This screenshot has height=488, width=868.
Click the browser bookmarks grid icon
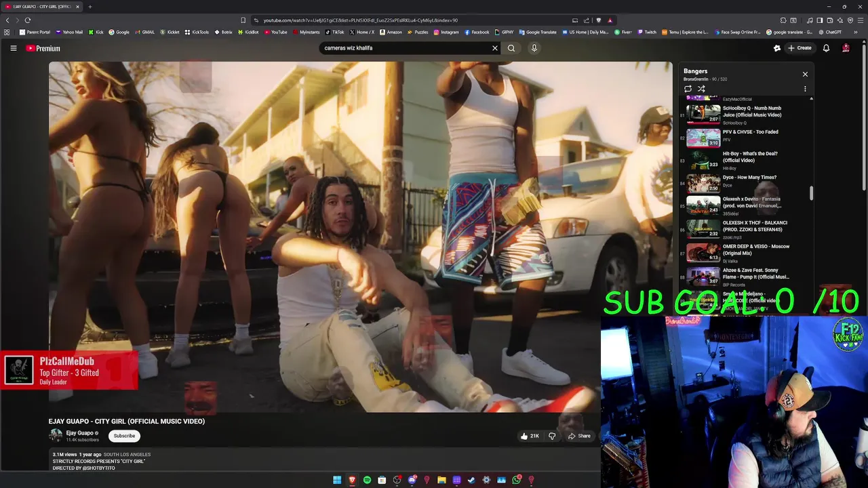[x=7, y=32]
